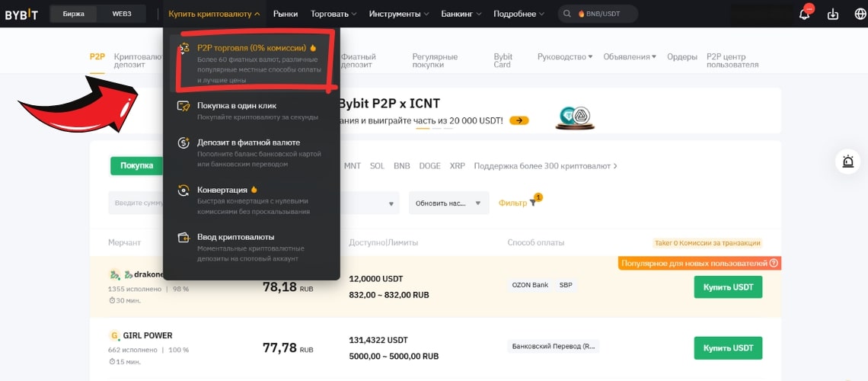Click the download app icon

pyautogui.click(x=833, y=14)
